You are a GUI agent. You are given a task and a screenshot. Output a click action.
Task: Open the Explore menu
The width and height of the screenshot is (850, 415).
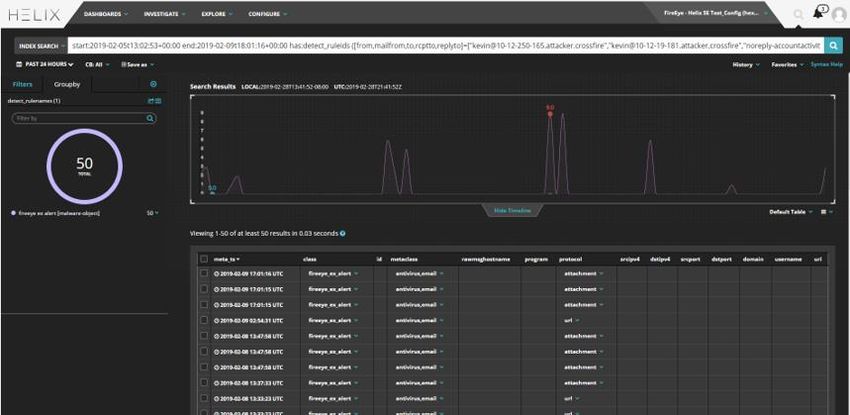(x=217, y=14)
